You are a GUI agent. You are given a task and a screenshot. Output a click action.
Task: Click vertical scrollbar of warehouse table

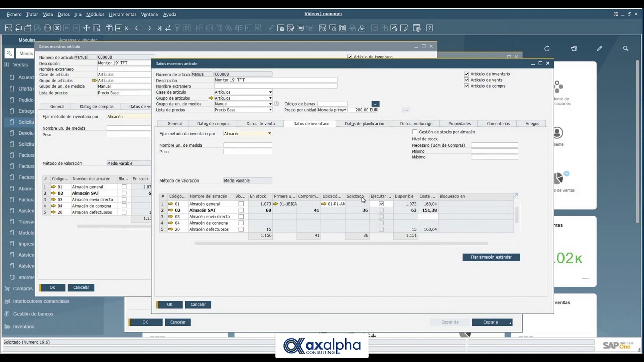point(516,215)
